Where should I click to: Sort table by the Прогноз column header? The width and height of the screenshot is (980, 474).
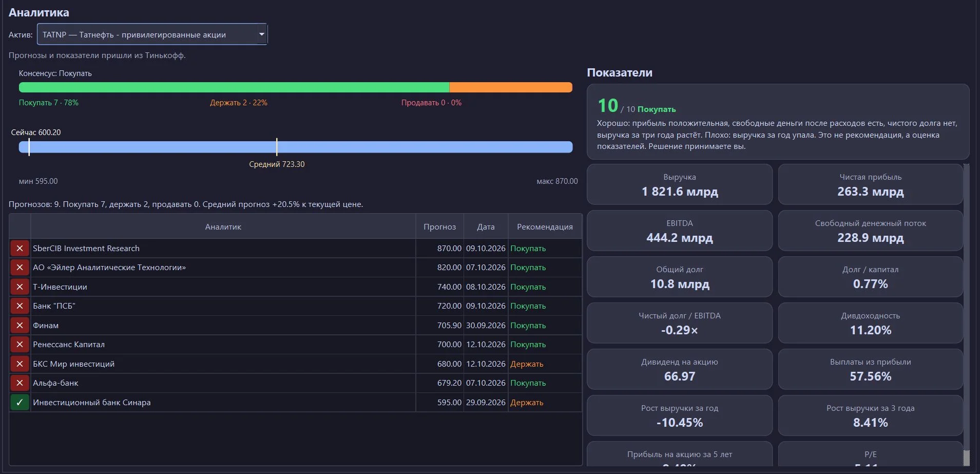tap(439, 226)
